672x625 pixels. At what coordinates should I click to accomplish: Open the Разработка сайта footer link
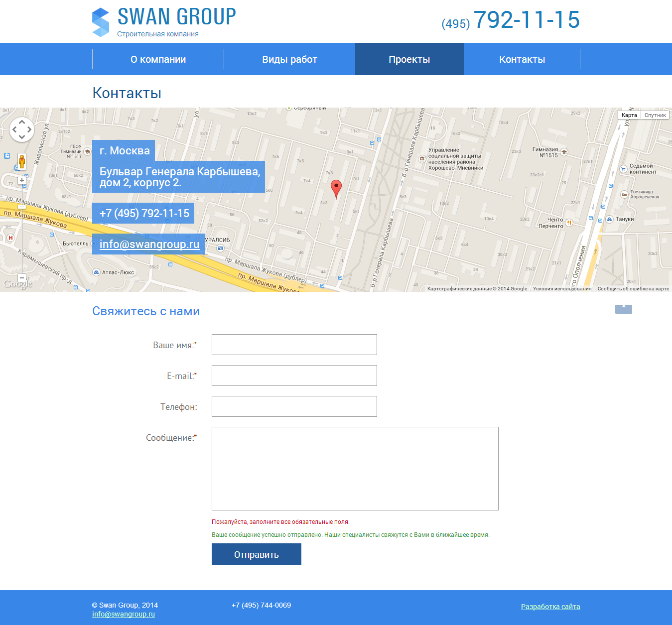click(x=550, y=607)
